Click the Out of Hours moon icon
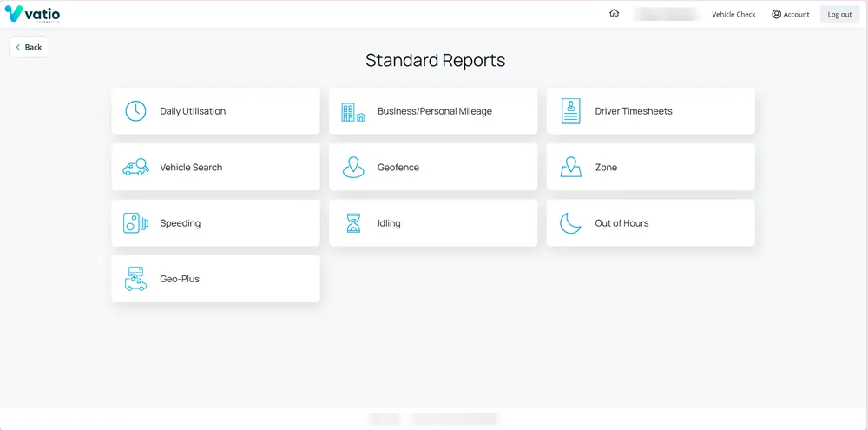The image size is (868, 430). (571, 222)
